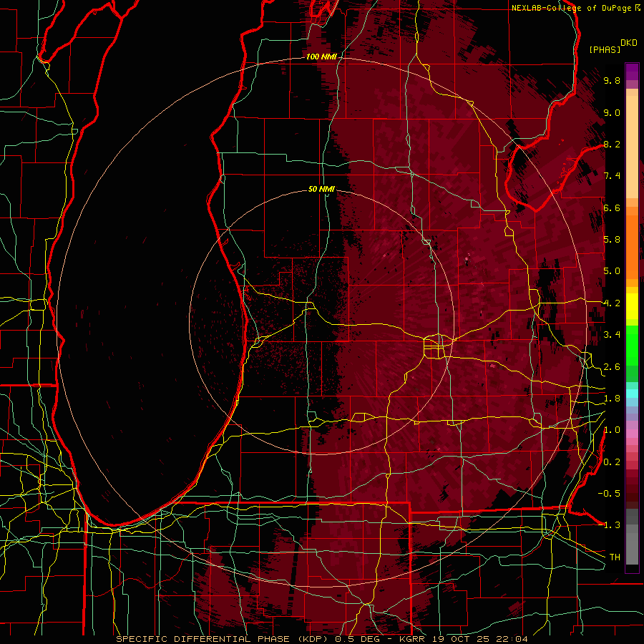Select the cyan band in color scale
Viewport: 644px width, 644px height.
pos(632,394)
